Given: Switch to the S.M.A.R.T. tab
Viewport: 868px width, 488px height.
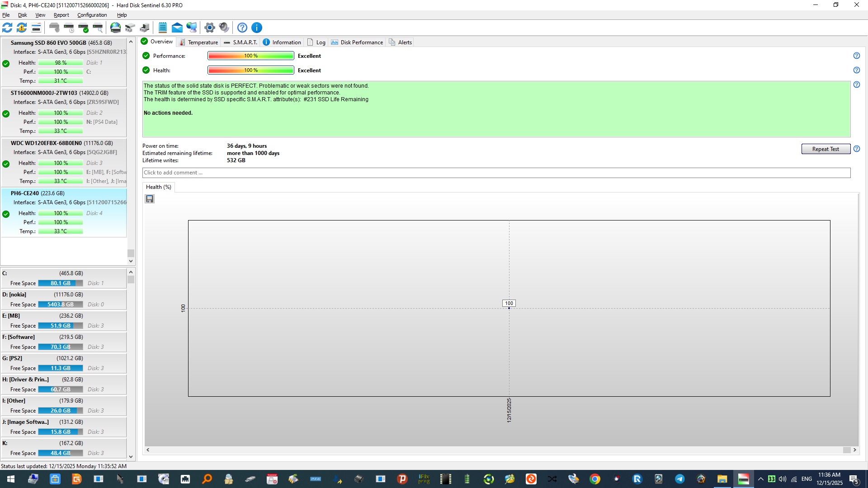Looking at the screenshot, I should coord(241,42).
